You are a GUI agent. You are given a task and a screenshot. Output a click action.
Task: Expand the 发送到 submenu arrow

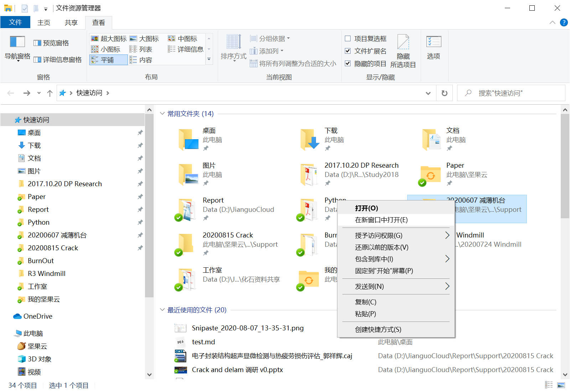click(x=447, y=286)
